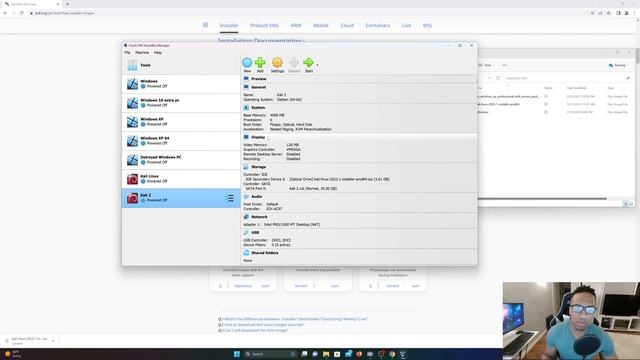Switch to the Installer tab on Kali website

point(229,25)
